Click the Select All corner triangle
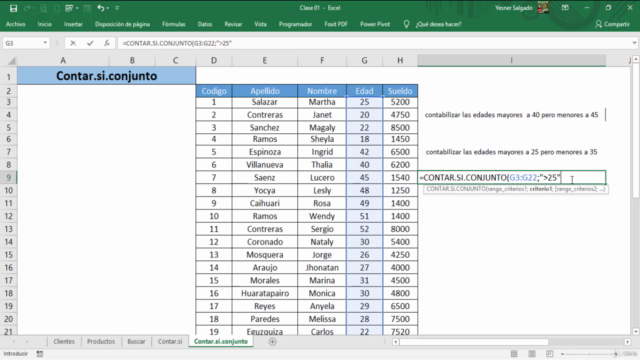The height and width of the screenshot is (360, 640). (x=11, y=61)
